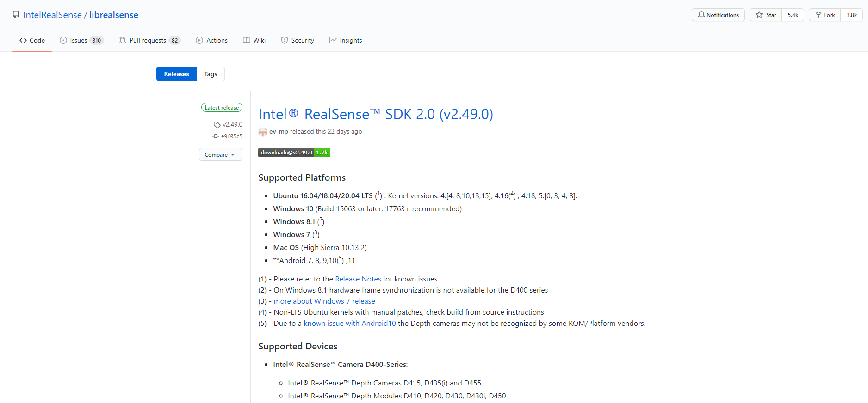Screen dimensions: 868x403
Task: Click the Star icon in the Star button
Action: [759, 15]
